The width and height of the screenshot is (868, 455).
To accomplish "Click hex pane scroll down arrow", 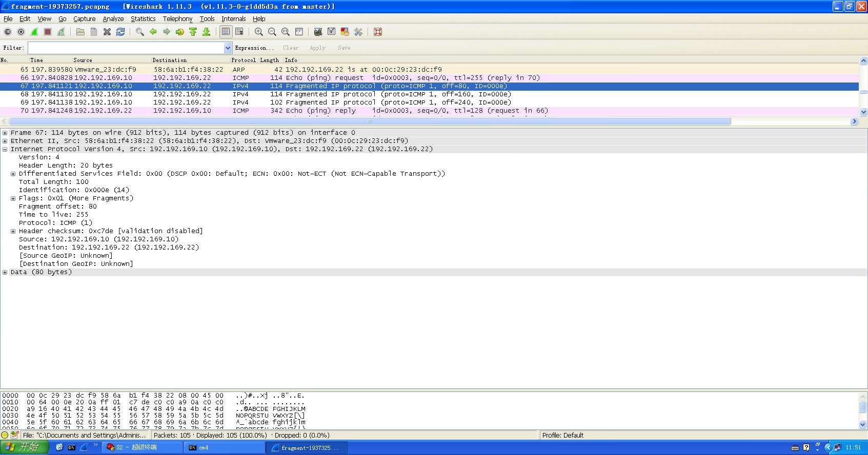I will pyautogui.click(x=863, y=424).
